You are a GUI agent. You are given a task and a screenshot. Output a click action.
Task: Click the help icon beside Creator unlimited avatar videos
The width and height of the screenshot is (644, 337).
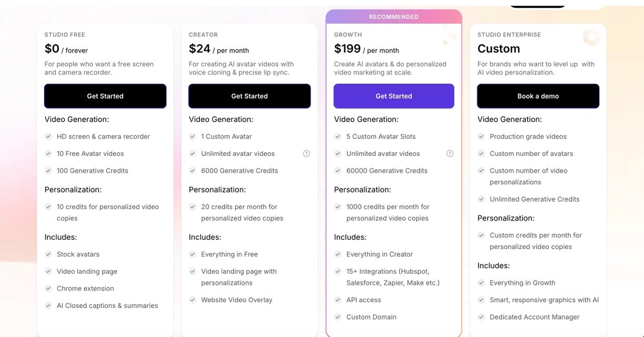307,154
